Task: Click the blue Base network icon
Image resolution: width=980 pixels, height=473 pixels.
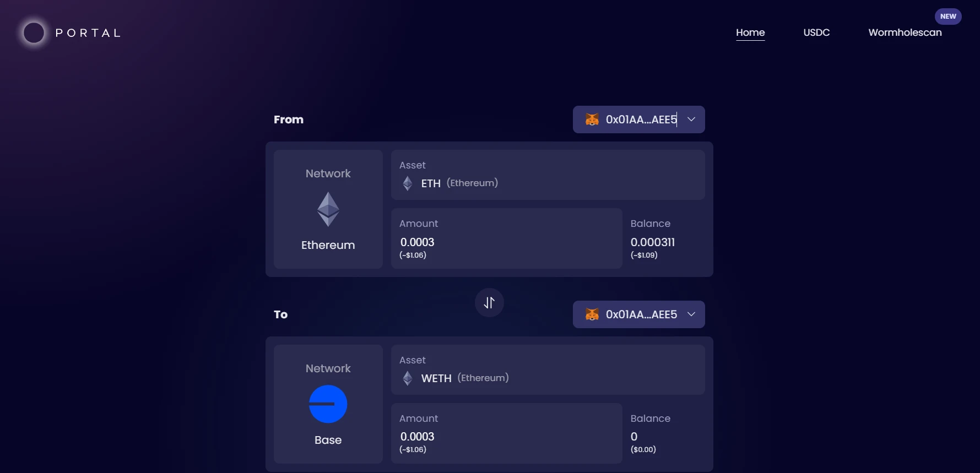Action: 328,404
